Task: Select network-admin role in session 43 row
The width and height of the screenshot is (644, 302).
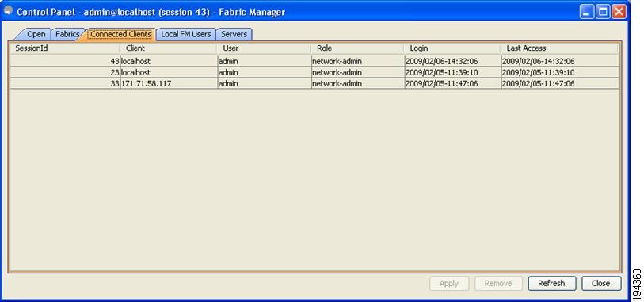Action: click(x=357, y=61)
